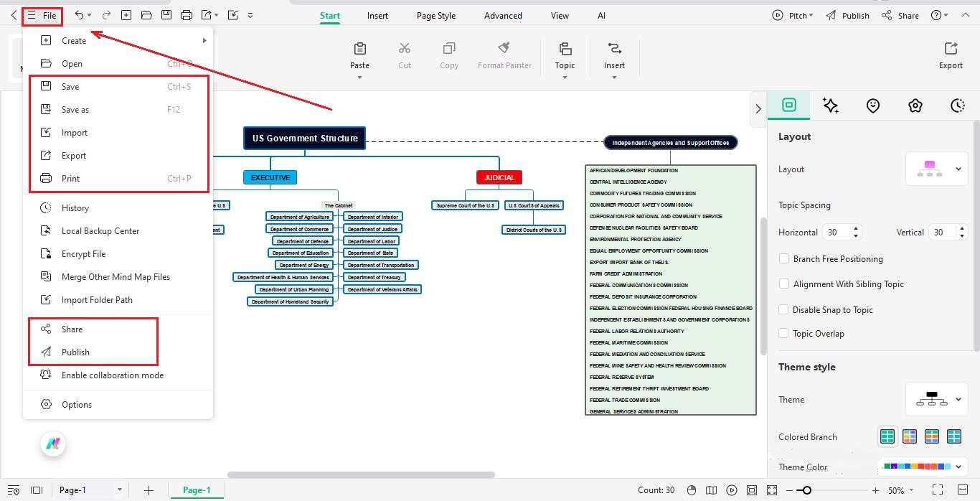Viewport: 980px width, 501px height.
Task: Choose Print from File menu
Action: coord(119,178)
